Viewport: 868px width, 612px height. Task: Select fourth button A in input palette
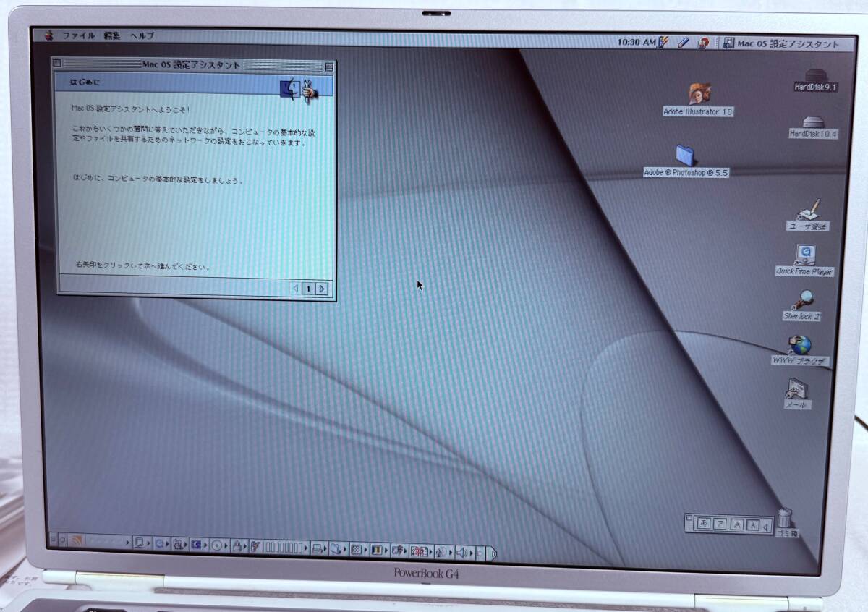[753, 526]
